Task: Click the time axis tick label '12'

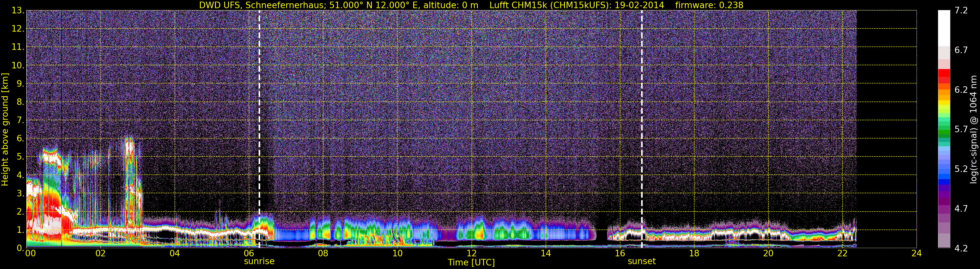Action: pos(471,253)
